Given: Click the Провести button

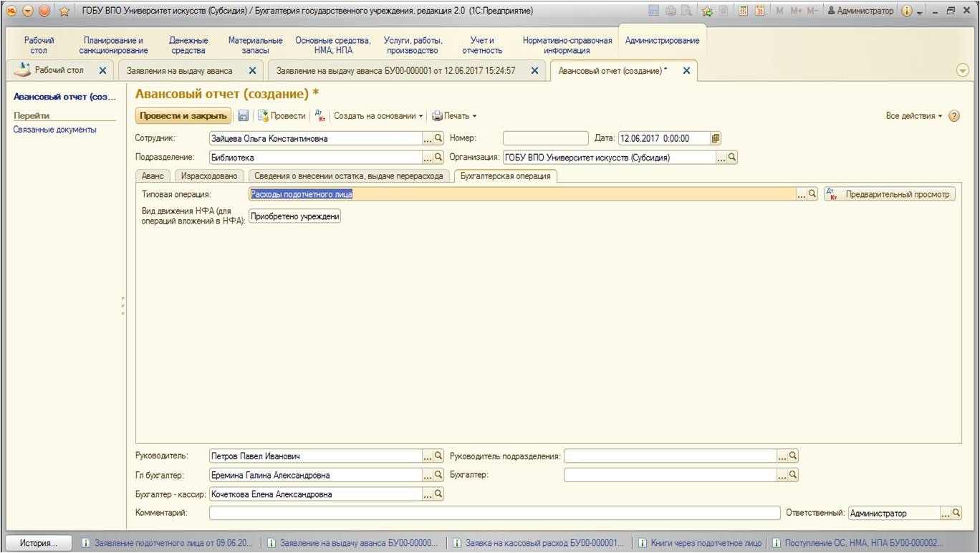Looking at the screenshot, I should click(x=282, y=116).
